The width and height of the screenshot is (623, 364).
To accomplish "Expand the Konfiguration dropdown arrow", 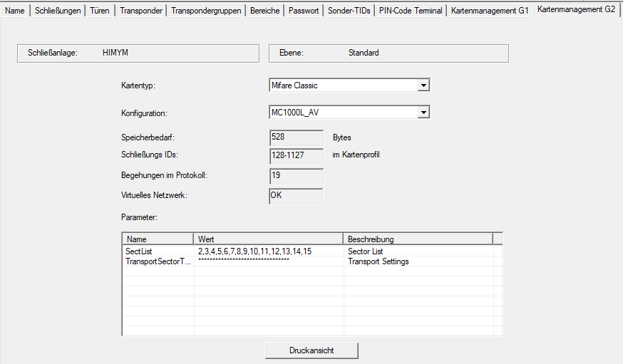I will [x=423, y=113].
